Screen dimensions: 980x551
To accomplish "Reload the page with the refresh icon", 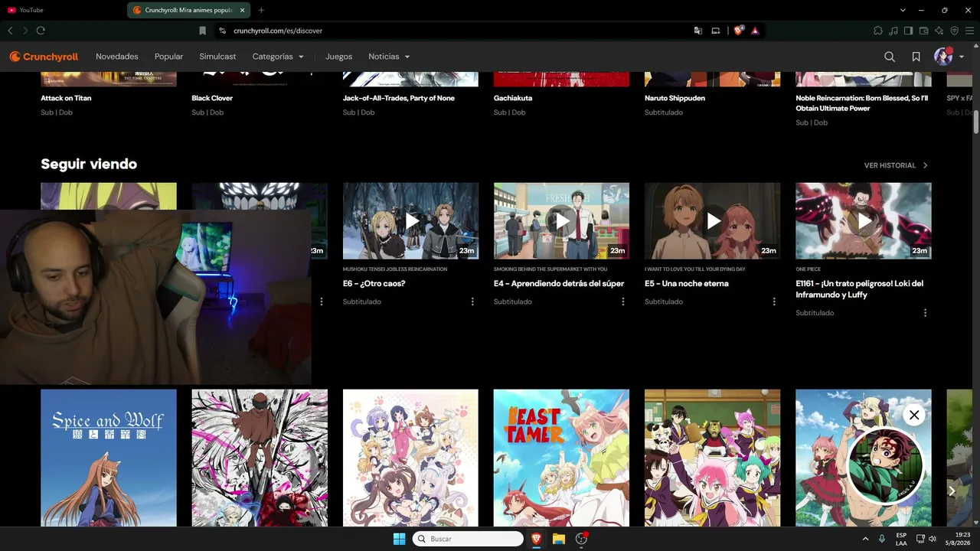I will 41,31.
